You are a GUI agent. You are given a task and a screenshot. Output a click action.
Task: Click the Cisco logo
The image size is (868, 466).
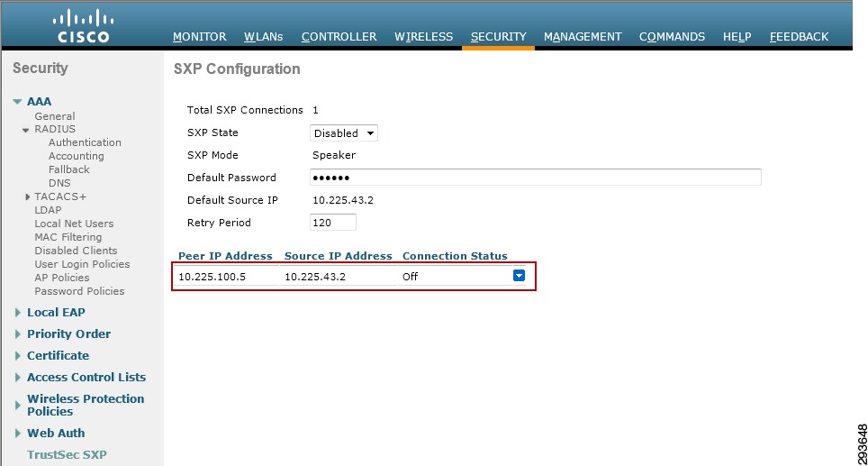[84, 26]
